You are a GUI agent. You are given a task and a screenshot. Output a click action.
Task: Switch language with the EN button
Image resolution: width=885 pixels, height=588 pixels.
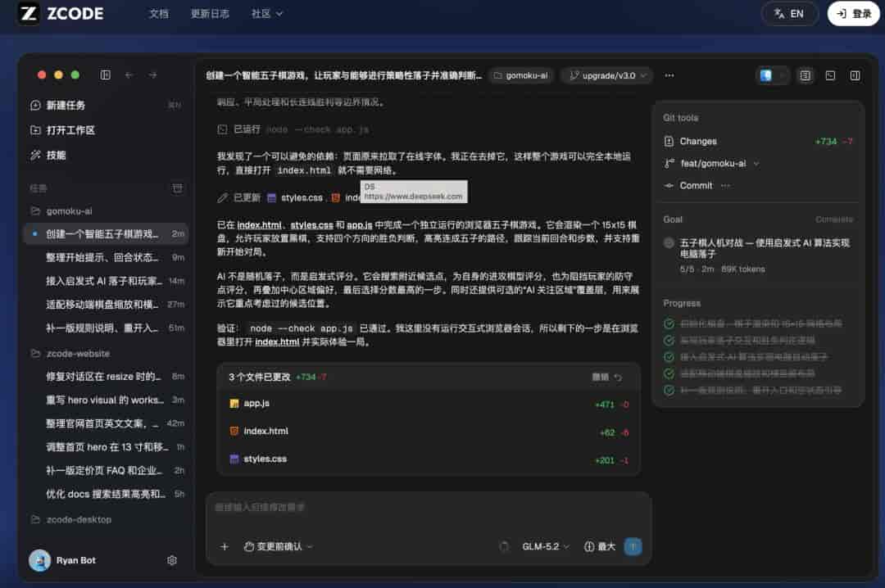[x=789, y=14]
